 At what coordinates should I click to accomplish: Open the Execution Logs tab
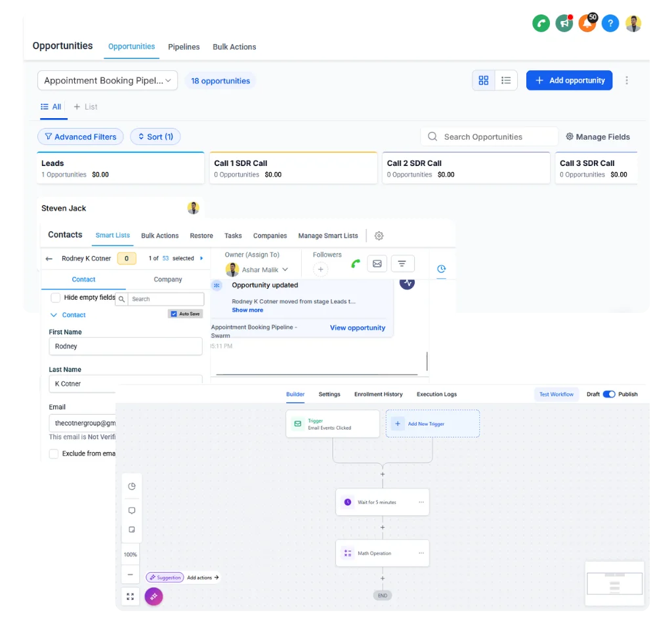click(436, 394)
